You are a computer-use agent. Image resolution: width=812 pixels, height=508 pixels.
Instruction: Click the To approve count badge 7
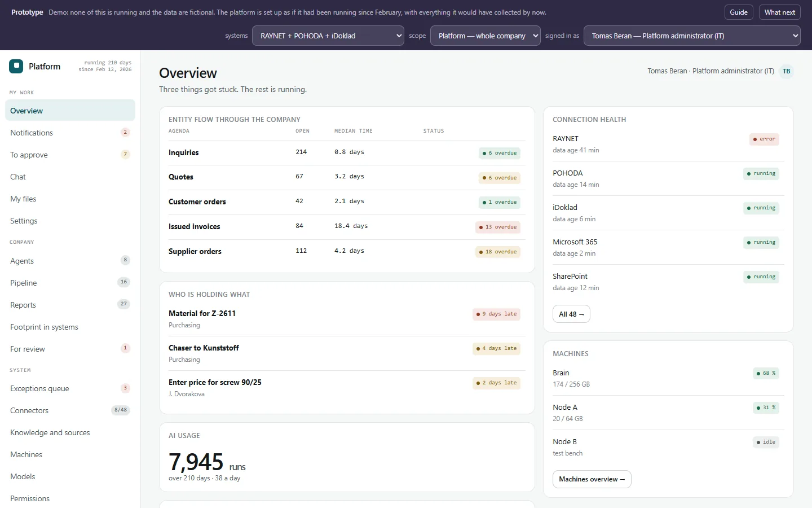coord(125,155)
